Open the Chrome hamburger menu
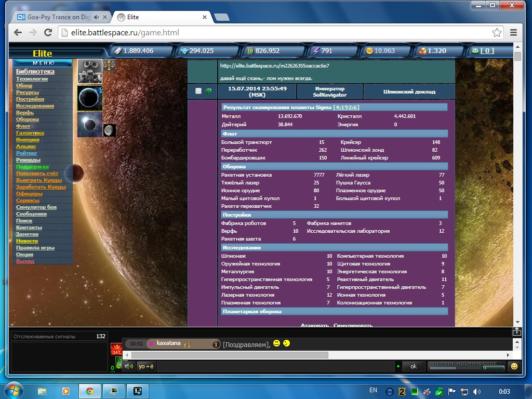 coord(513,33)
